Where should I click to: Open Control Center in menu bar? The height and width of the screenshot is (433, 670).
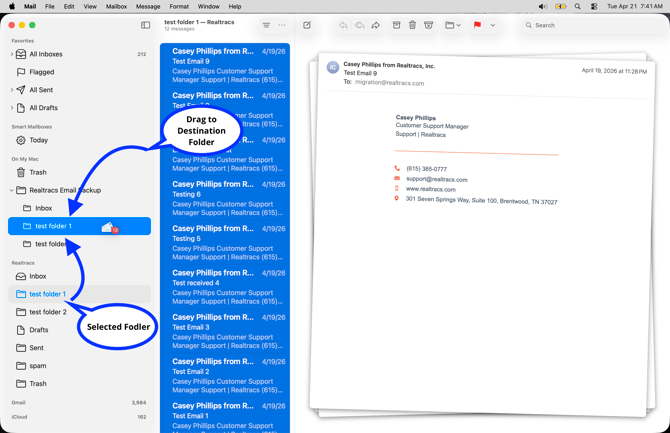click(594, 6)
